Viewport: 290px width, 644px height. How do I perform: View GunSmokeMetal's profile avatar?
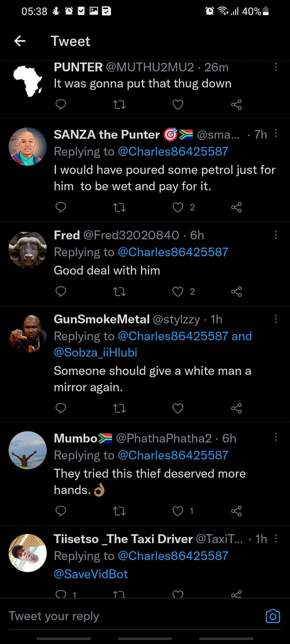27,334
